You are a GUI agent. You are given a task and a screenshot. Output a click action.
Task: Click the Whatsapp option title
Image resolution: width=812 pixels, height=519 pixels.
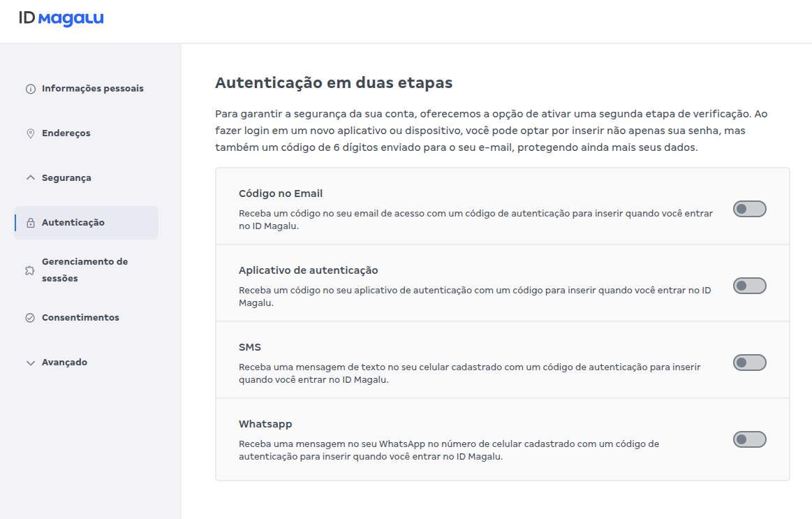[265, 424]
